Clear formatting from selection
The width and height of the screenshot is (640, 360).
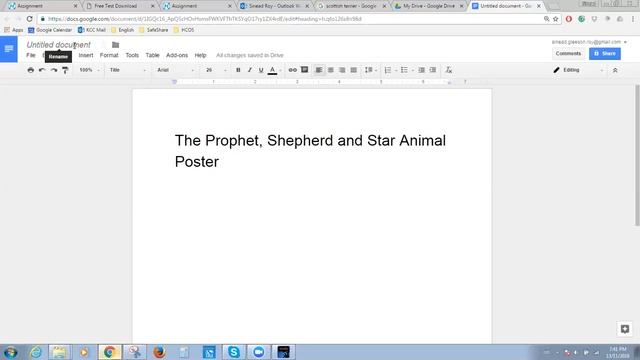click(x=449, y=70)
